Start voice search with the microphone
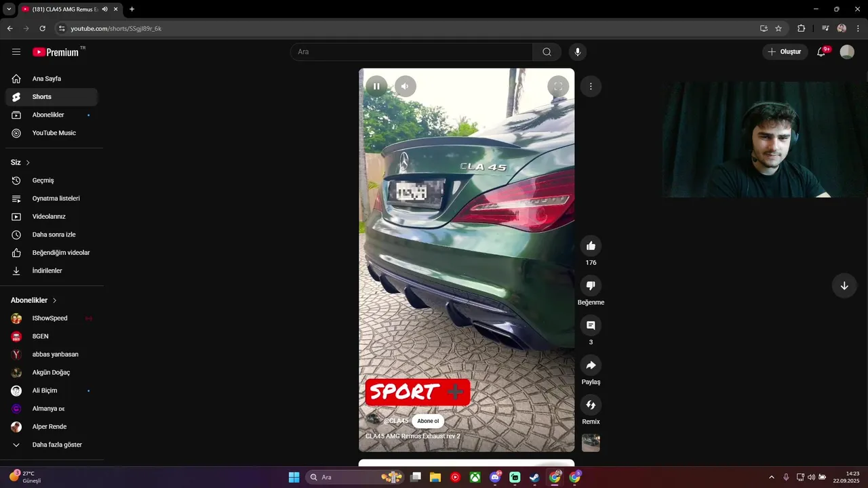This screenshot has width=868, height=488. tap(578, 52)
